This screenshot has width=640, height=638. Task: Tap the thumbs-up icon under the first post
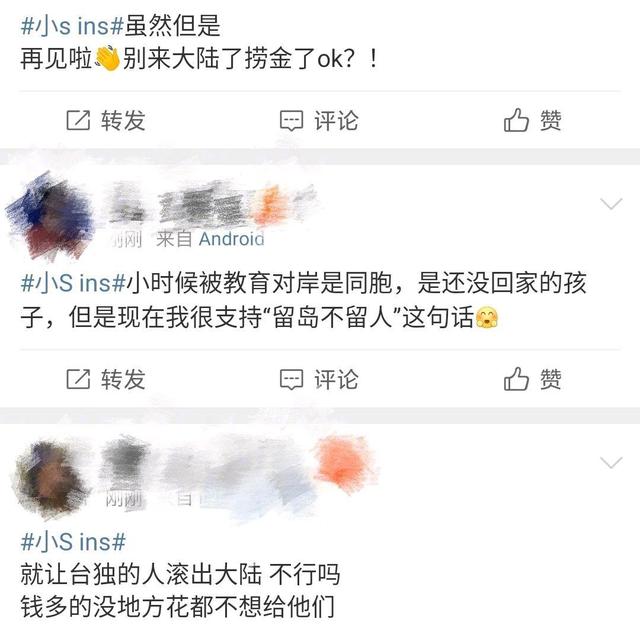point(516,120)
